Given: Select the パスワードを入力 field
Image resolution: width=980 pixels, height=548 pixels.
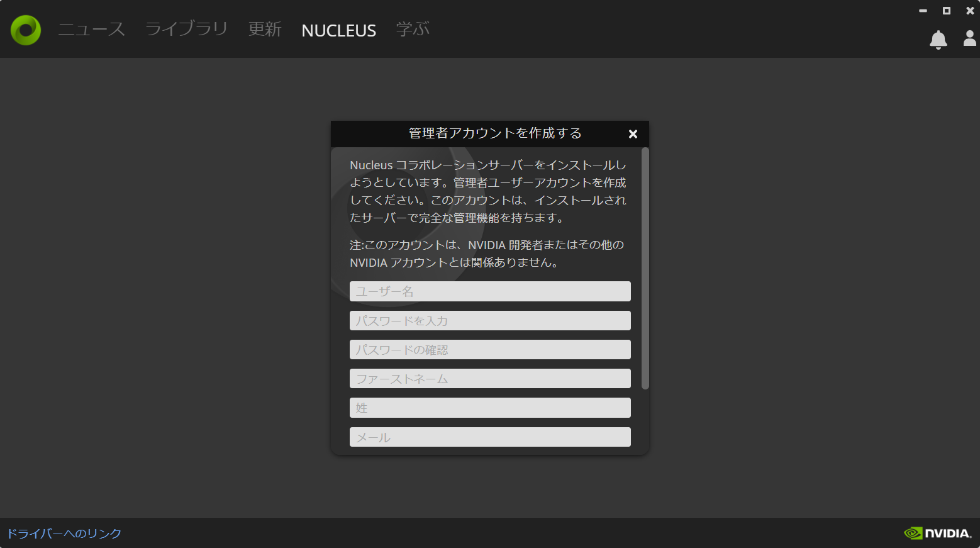Looking at the screenshot, I should pyautogui.click(x=490, y=320).
